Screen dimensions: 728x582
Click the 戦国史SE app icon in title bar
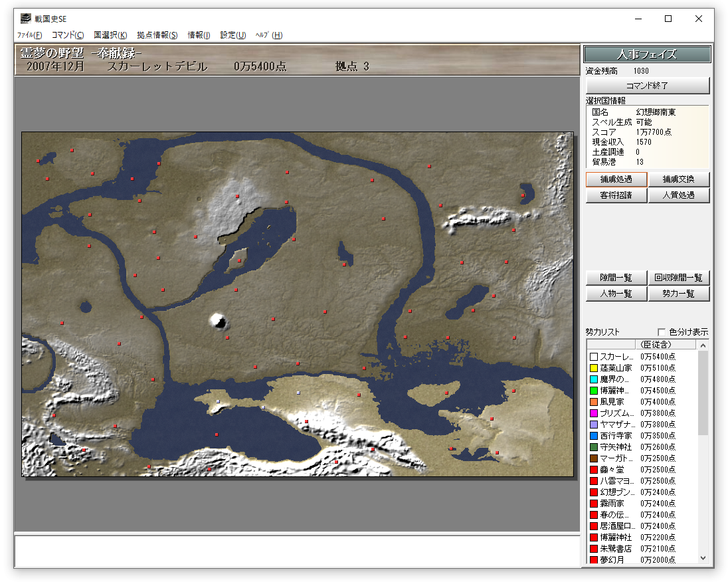click(x=25, y=19)
